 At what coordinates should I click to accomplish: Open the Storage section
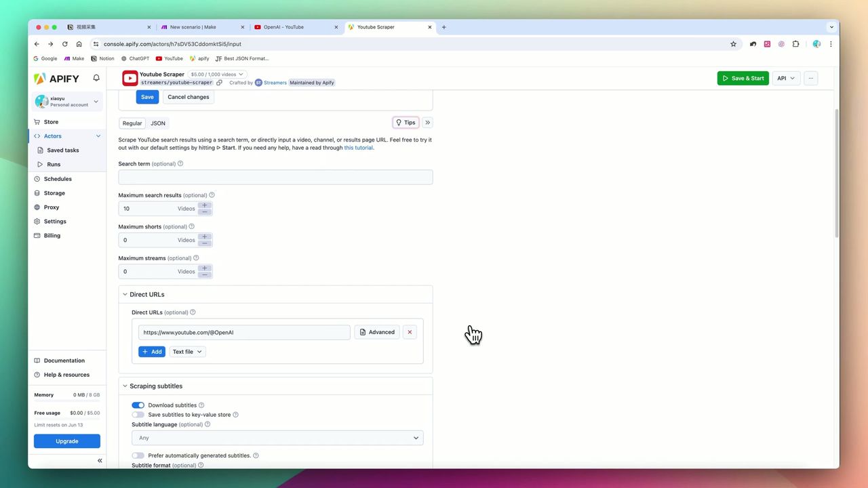coord(54,192)
